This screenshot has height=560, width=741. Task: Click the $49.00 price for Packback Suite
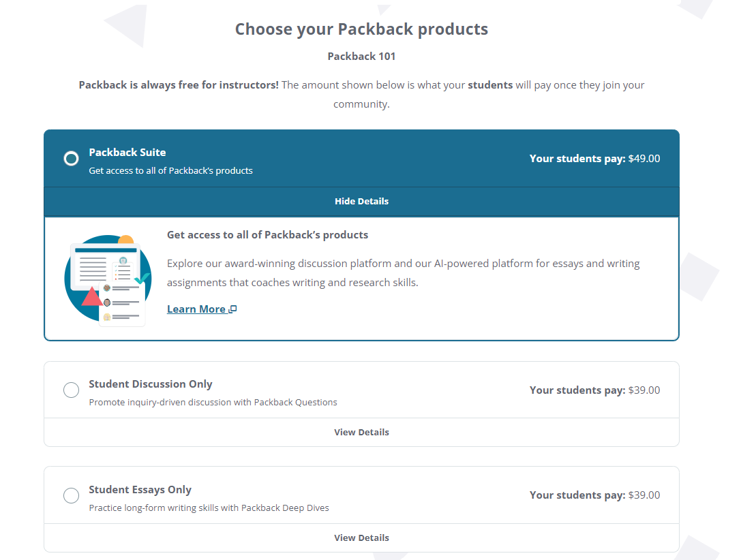pyautogui.click(x=644, y=158)
